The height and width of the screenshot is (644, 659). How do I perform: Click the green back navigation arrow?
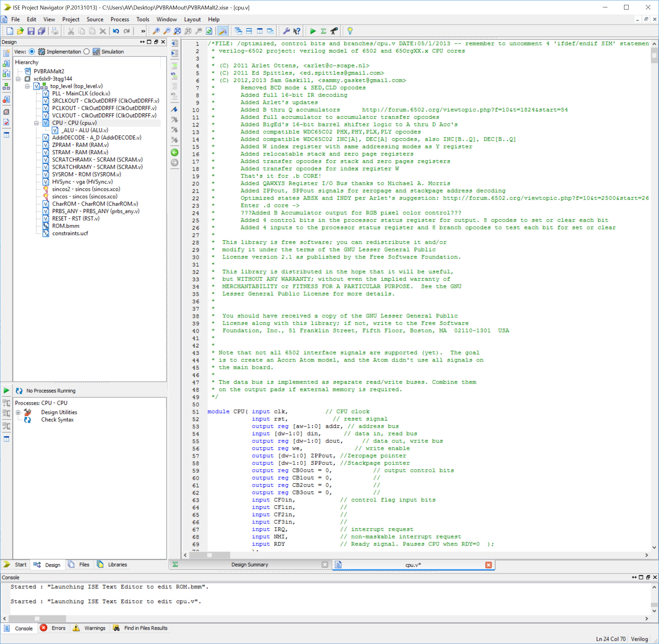click(174, 152)
